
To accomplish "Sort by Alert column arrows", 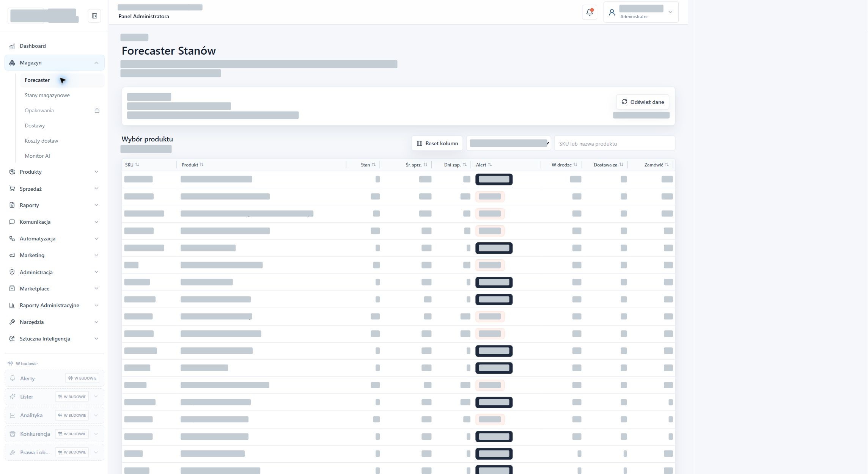I will tap(490, 165).
